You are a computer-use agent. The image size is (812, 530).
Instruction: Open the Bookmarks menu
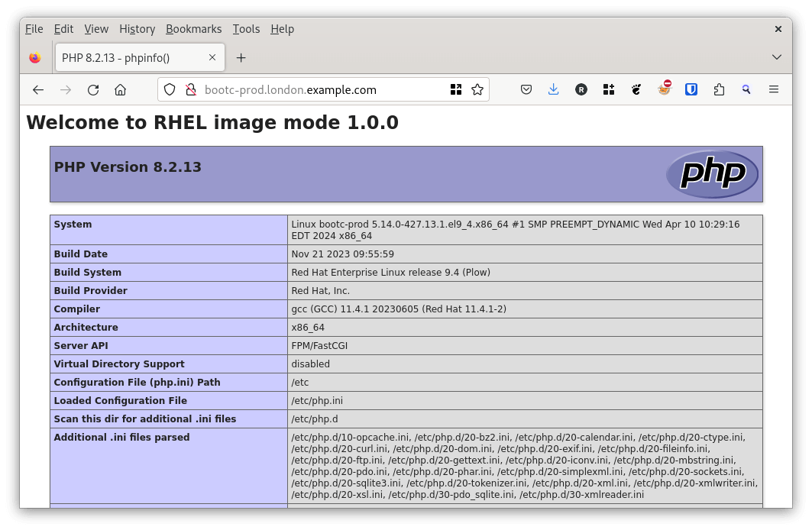coord(194,29)
